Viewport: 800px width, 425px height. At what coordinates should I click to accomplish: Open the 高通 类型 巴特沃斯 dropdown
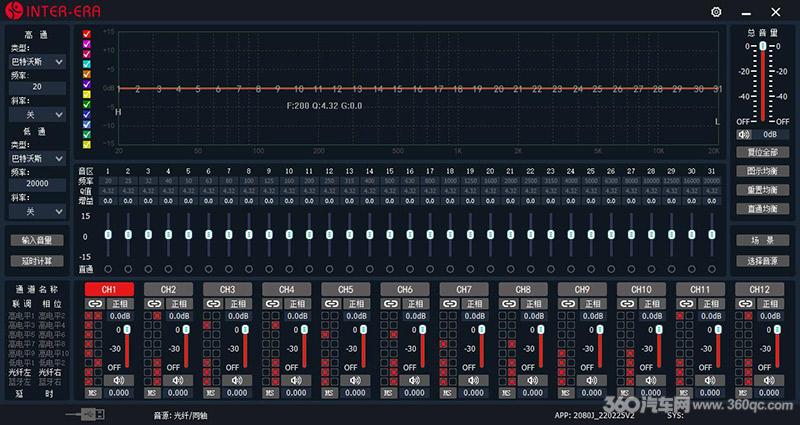(37, 62)
